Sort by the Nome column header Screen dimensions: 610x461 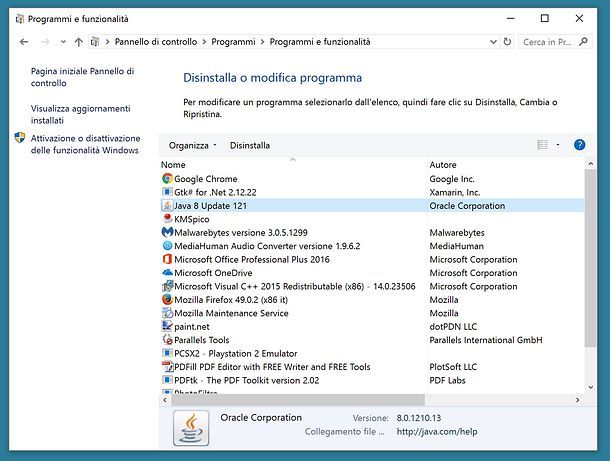[x=293, y=165]
